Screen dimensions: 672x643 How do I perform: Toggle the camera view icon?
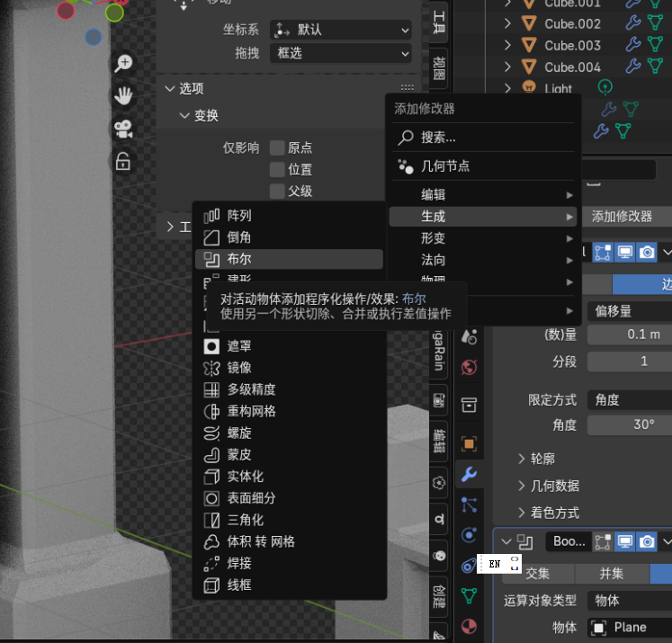123,129
